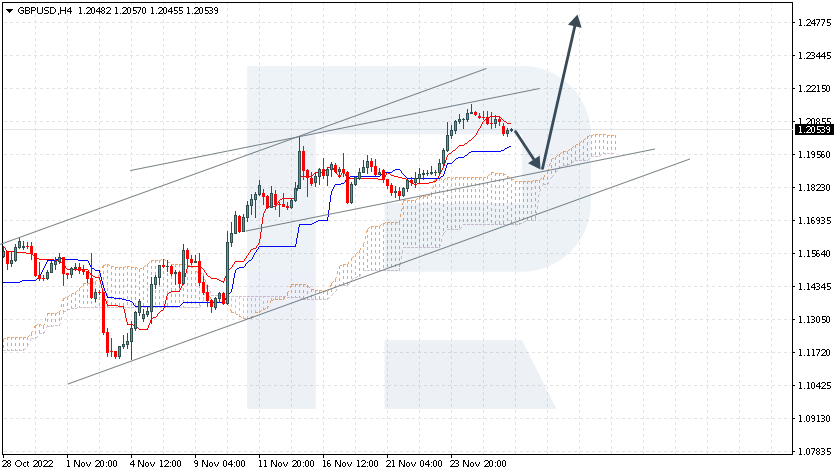Click the OHLC values 1.20482 1.20570 1.20455 1.20539
The width and height of the screenshot is (838, 475).
(148, 11)
